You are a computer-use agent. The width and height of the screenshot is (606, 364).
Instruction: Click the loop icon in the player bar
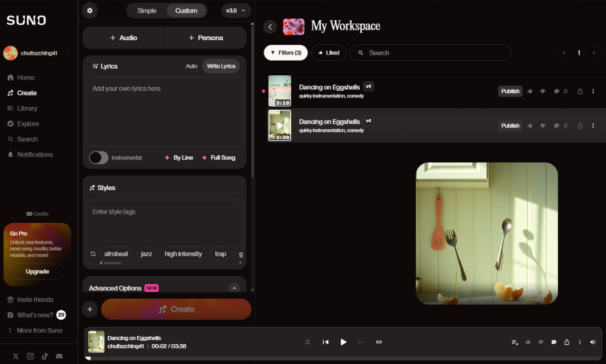click(379, 342)
